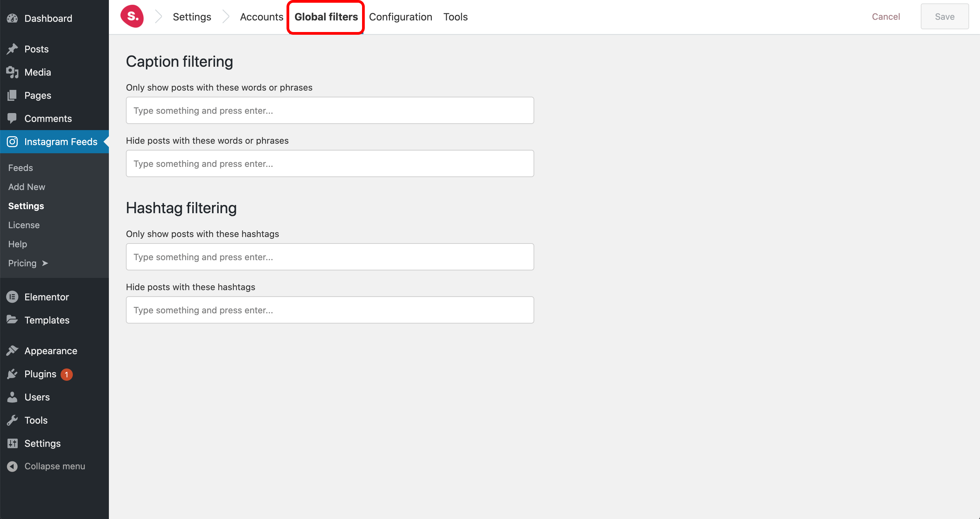This screenshot has height=519, width=980.
Task: Open Appearance menu label
Action: [x=51, y=351]
